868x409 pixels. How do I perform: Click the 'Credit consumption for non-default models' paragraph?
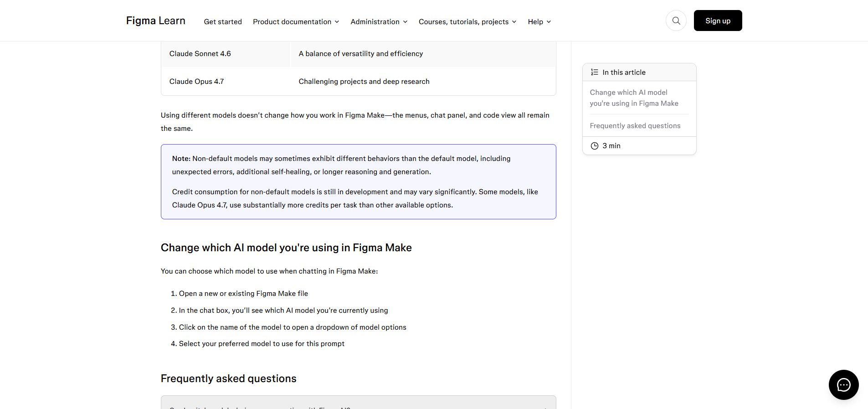(x=355, y=198)
